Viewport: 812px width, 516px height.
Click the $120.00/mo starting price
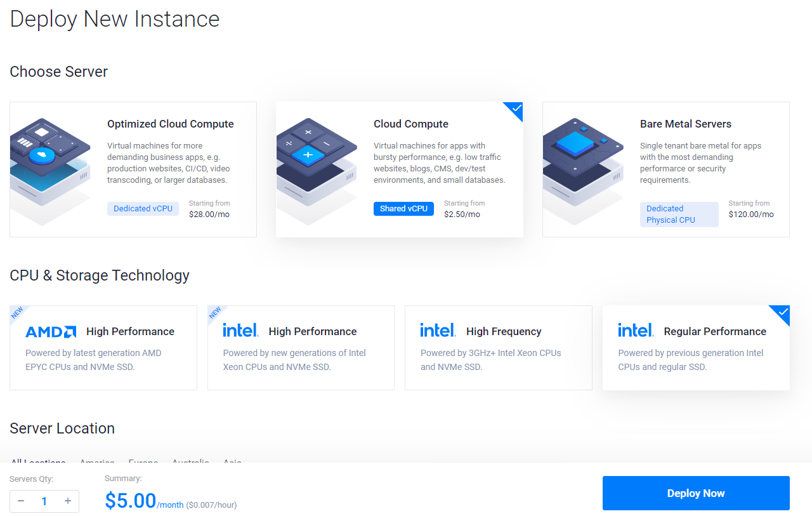(751, 215)
